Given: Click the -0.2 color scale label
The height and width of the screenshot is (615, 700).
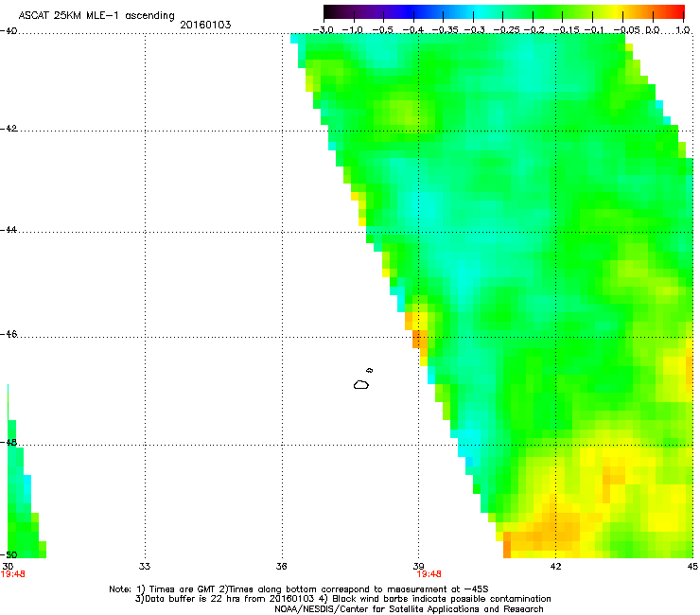Looking at the screenshot, I should pyautogui.click(x=534, y=29).
